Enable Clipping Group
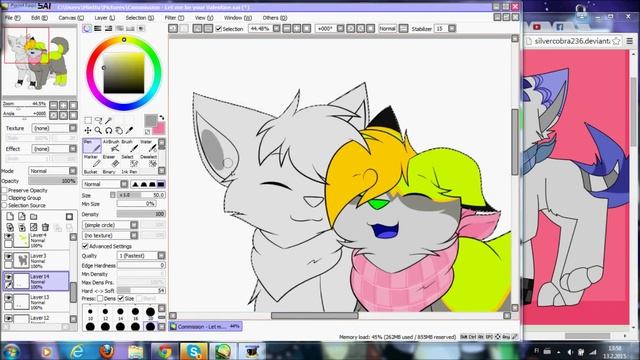This screenshot has width=640, height=360. pyautogui.click(x=4, y=198)
